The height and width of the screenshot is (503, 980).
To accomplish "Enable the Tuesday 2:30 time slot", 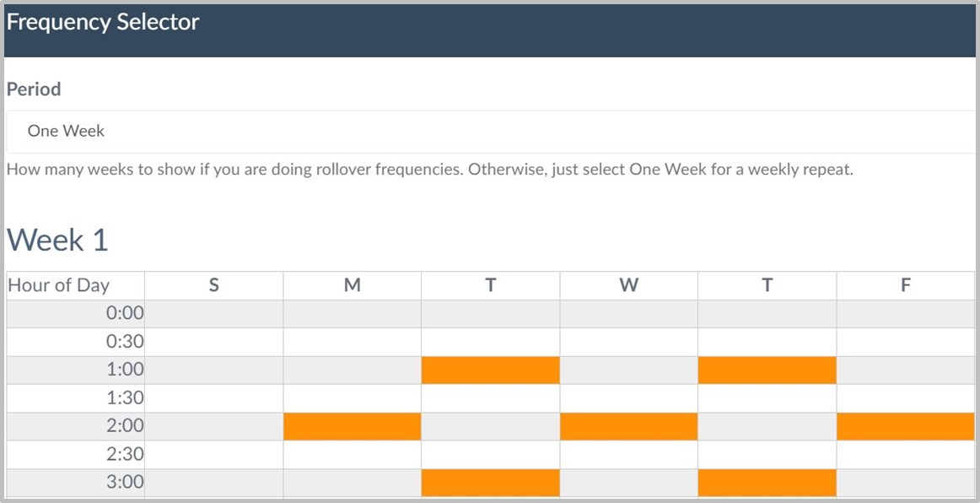I will [491, 455].
